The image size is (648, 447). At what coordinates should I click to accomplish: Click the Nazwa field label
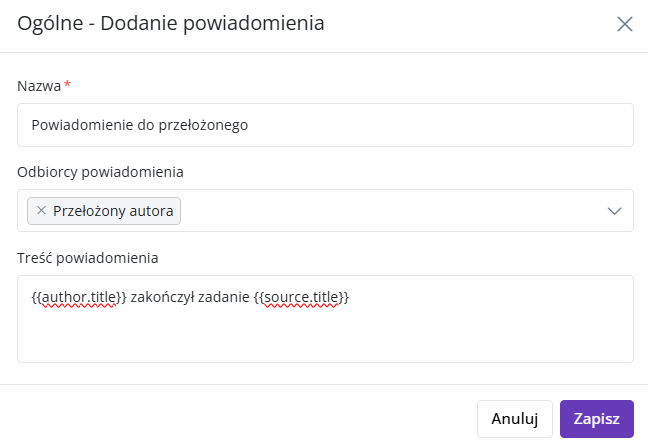[x=39, y=86]
